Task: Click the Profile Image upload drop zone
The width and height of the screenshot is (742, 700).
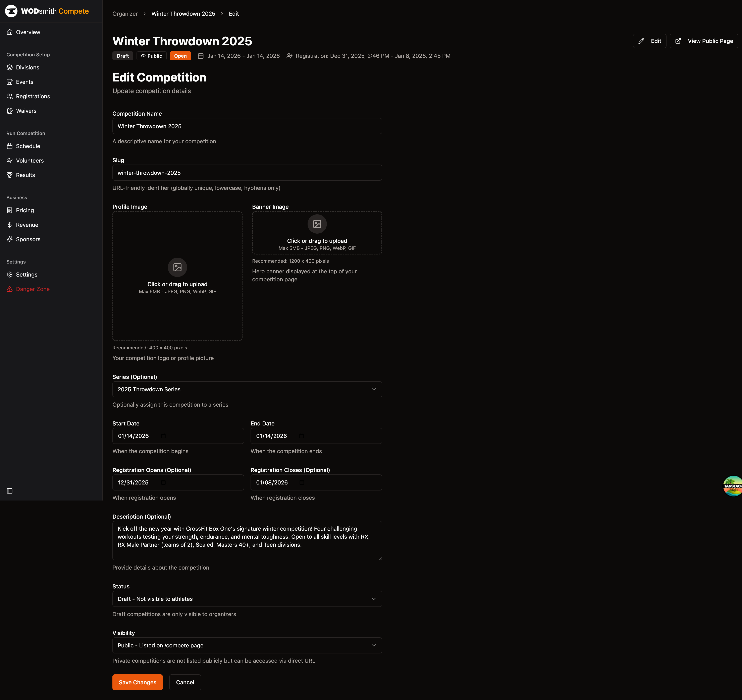Action: pyautogui.click(x=177, y=276)
